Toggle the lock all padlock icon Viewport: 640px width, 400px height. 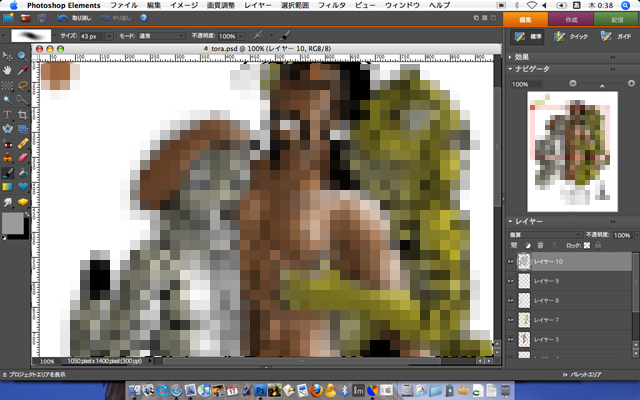[x=598, y=246]
